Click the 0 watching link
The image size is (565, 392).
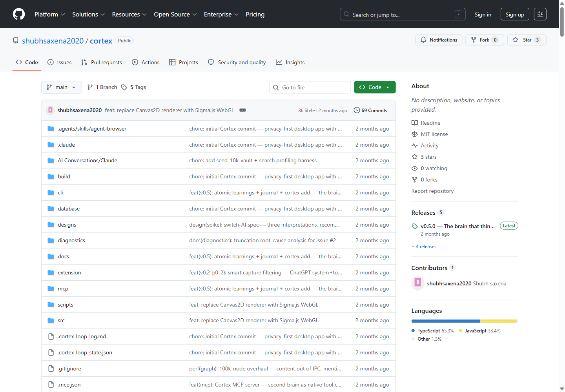pyautogui.click(x=430, y=168)
